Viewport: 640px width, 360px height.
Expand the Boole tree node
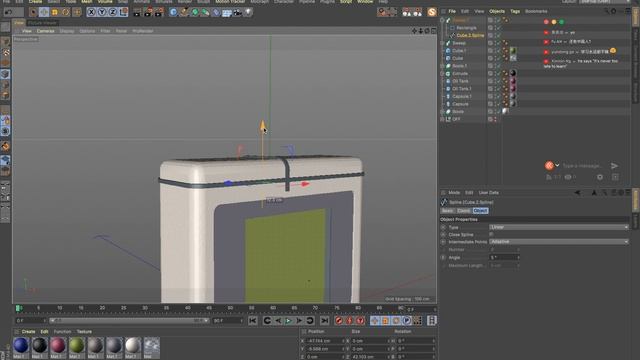tap(442, 111)
